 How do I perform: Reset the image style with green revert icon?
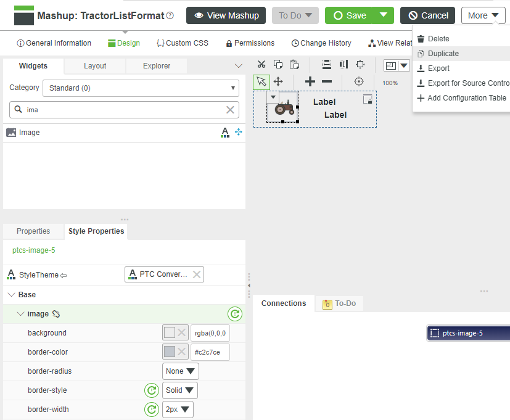235,314
